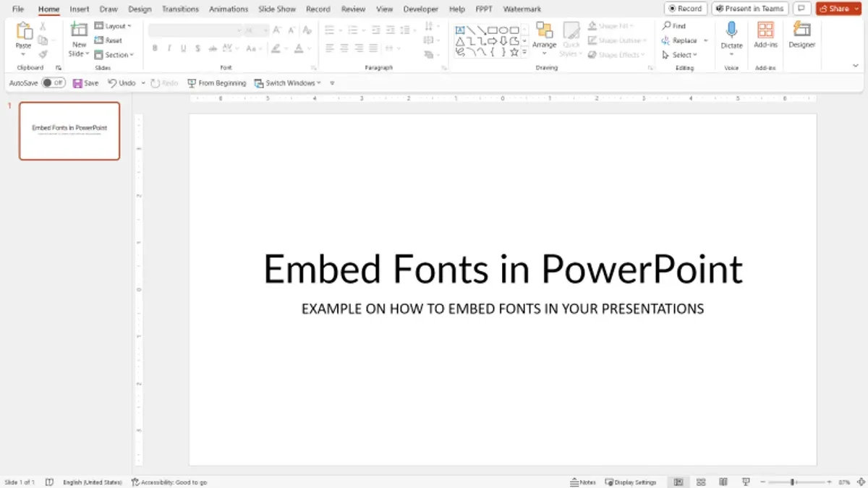Viewport: 868px width, 488px height.
Task: Switch to the Transitions tab
Action: pyautogui.click(x=180, y=9)
